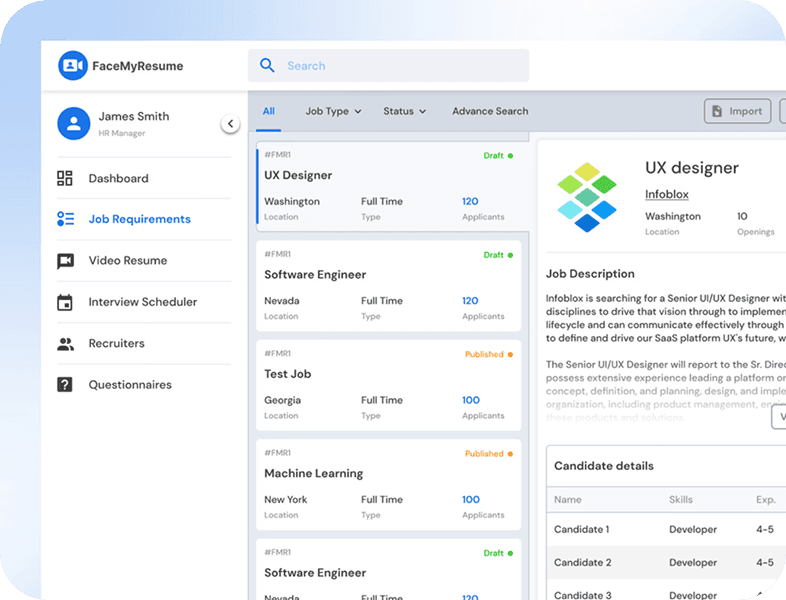Click the Skills column header
786x600 pixels.
[x=681, y=500]
